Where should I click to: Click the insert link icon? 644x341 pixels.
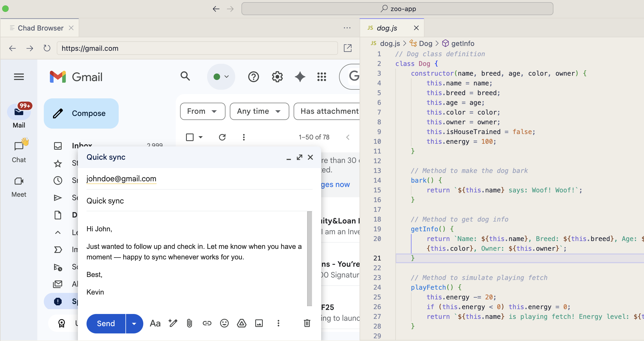coord(207,323)
